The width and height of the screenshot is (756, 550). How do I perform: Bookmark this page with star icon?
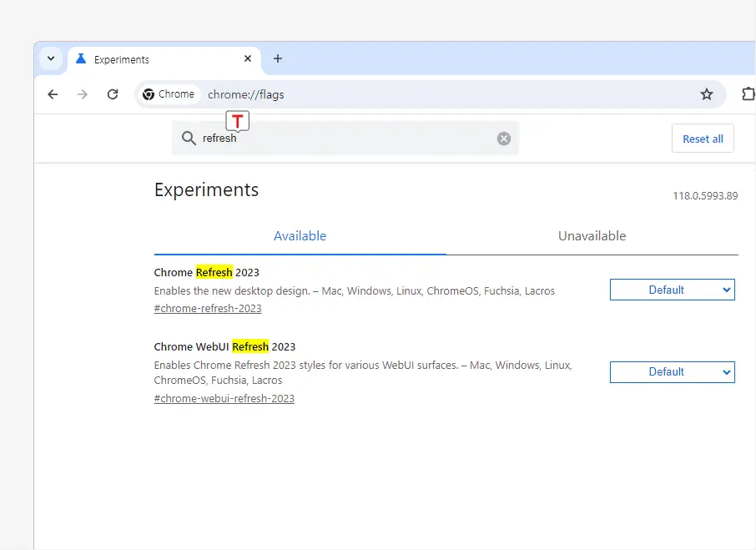click(x=706, y=94)
